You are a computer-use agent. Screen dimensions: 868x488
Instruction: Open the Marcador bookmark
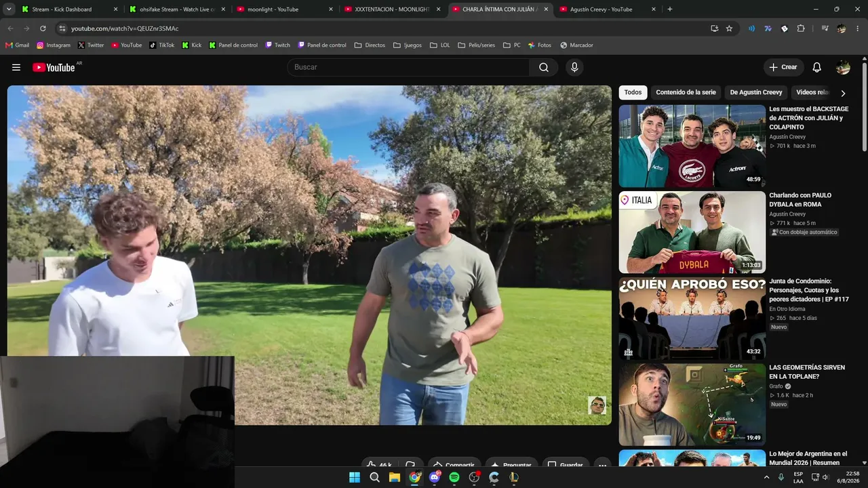tap(576, 45)
